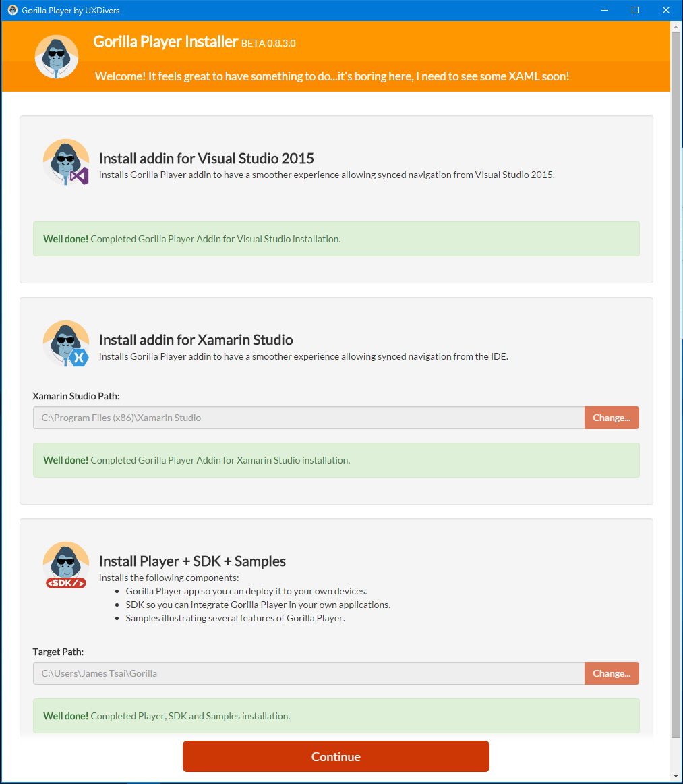The height and width of the screenshot is (784, 683).
Task: Click Change next to Target Path
Action: click(x=612, y=673)
